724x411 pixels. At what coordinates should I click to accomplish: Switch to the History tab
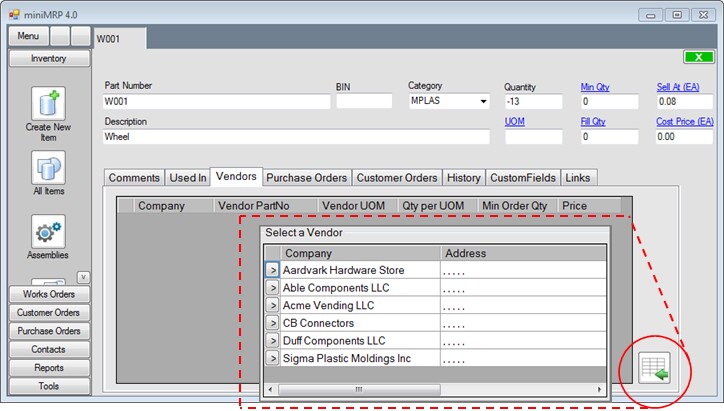pyautogui.click(x=463, y=177)
